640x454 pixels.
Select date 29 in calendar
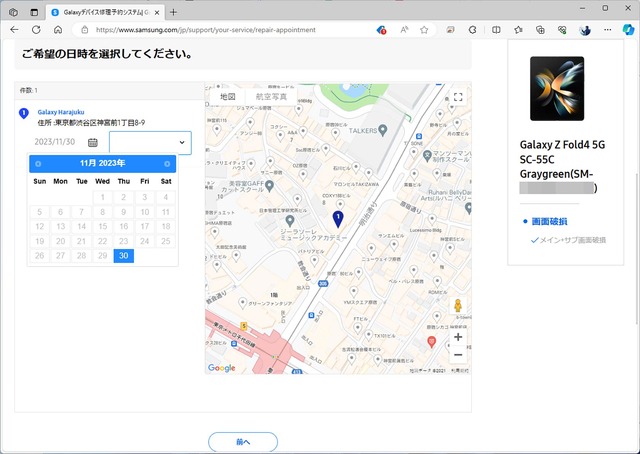102,256
